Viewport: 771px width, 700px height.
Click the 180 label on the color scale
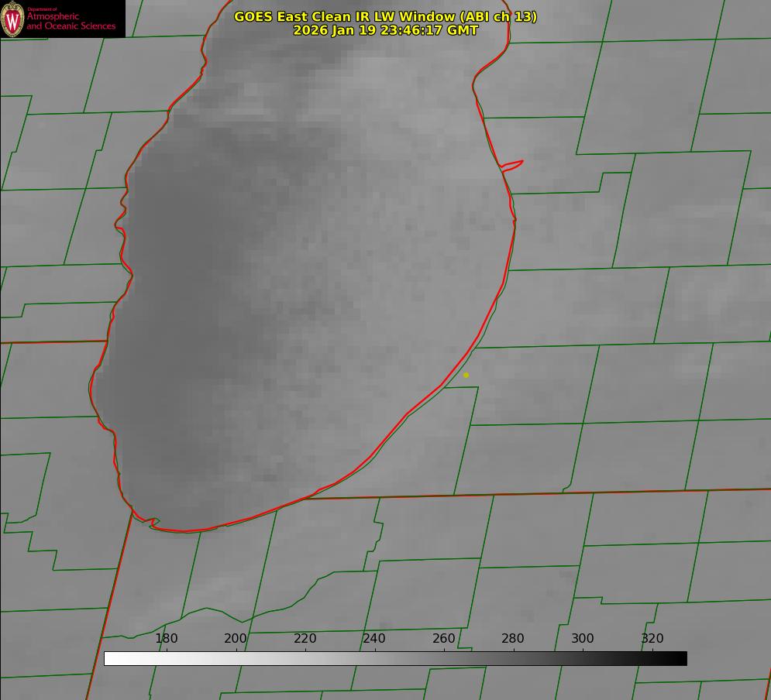[167, 639]
